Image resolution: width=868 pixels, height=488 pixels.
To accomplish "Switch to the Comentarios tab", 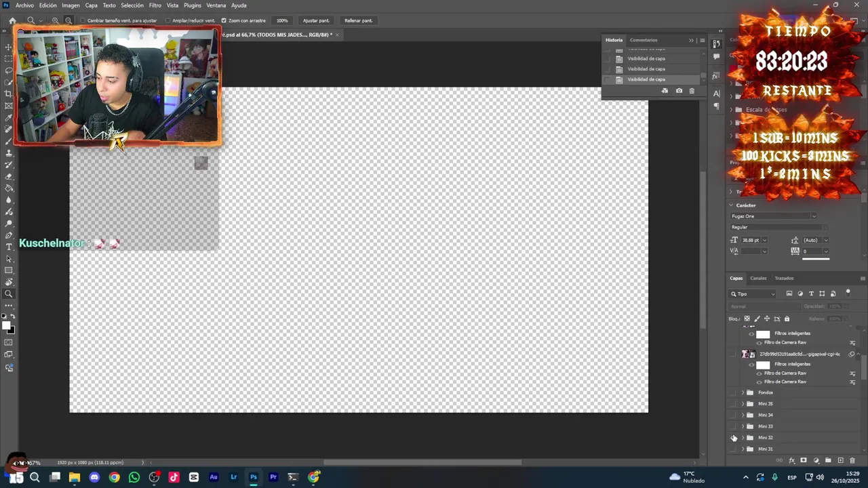I will click(644, 40).
